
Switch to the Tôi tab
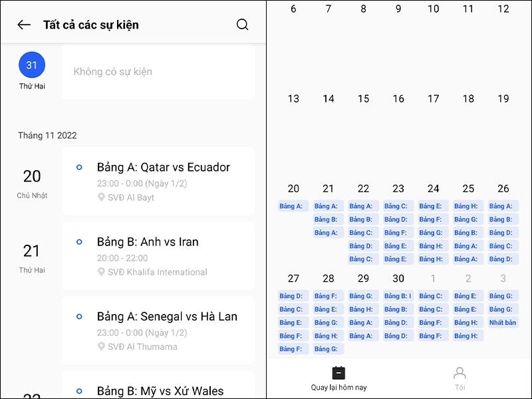pyautogui.click(x=460, y=379)
